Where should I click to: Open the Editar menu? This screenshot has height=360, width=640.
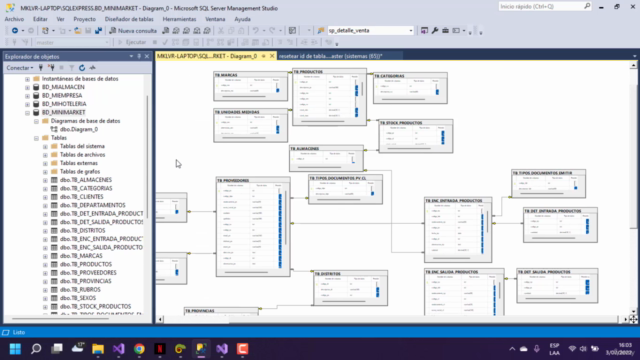40,19
